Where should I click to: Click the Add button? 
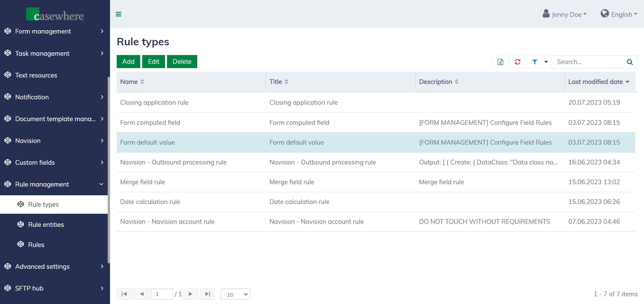pyautogui.click(x=128, y=61)
